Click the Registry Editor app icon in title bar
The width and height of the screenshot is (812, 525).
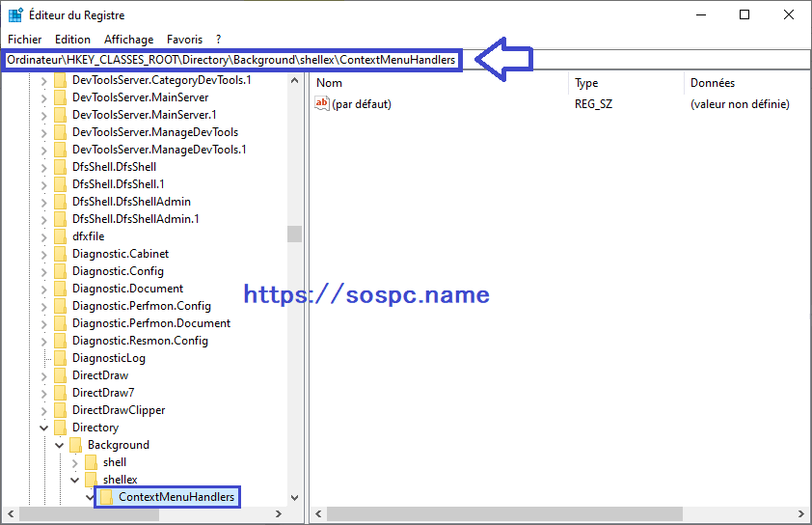[x=15, y=15]
